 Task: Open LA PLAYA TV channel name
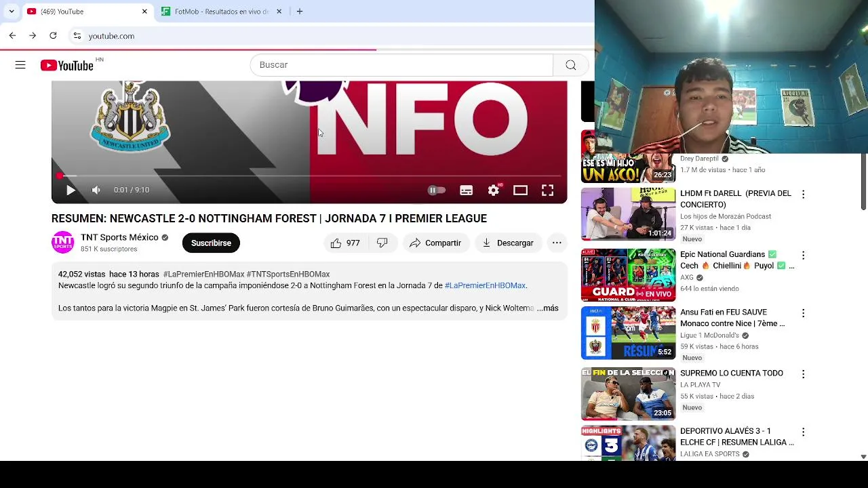[x=701, y=385]
